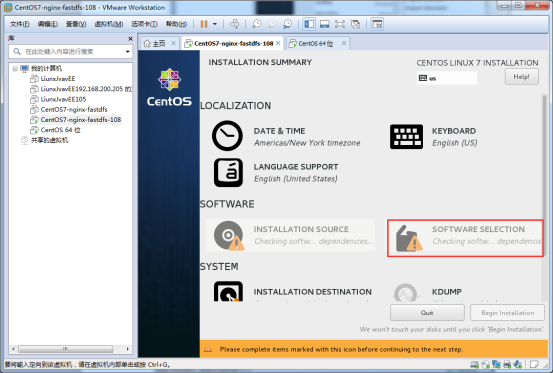Click the library search input field
The width and height of the screenshot is (553, 373).
click(71, 51)
